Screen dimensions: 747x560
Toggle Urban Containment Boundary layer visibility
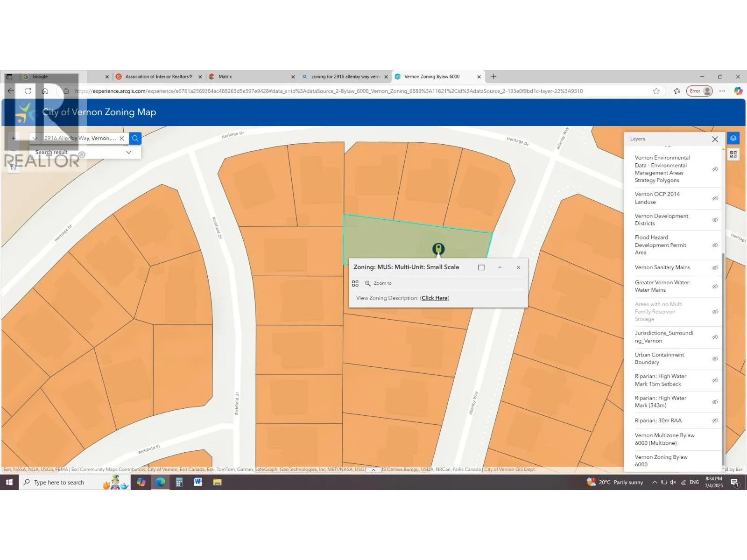click(x=715, y=358)
